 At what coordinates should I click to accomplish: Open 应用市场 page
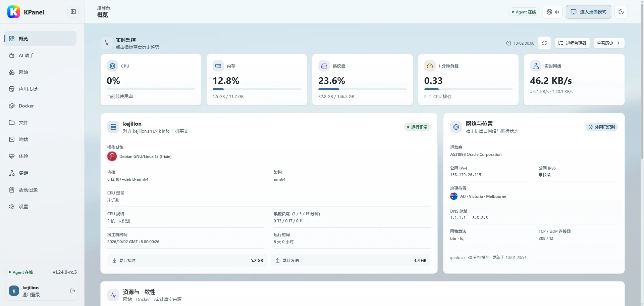tap(40, 89)
